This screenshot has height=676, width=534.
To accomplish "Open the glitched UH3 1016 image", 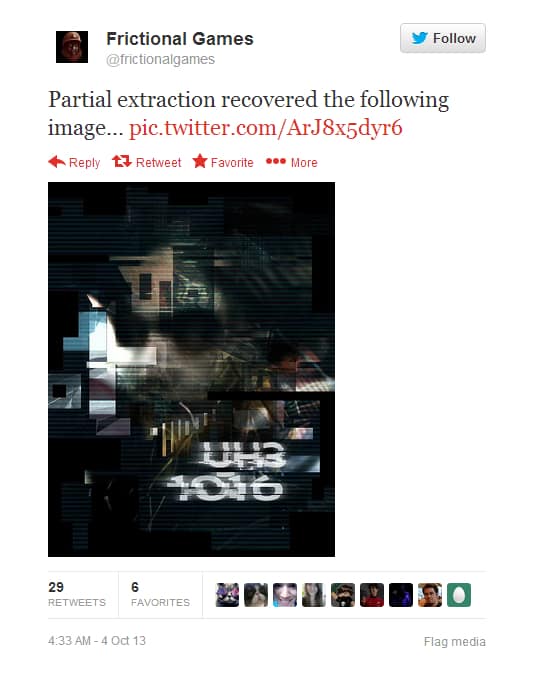I will (191, 369).
